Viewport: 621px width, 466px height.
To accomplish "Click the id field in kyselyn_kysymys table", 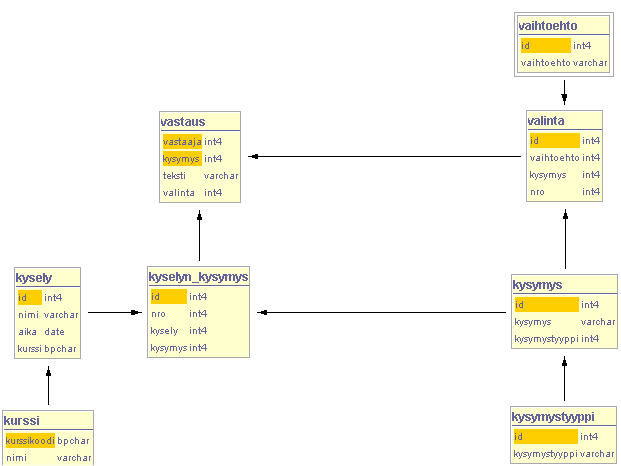I will pos(169,297).
